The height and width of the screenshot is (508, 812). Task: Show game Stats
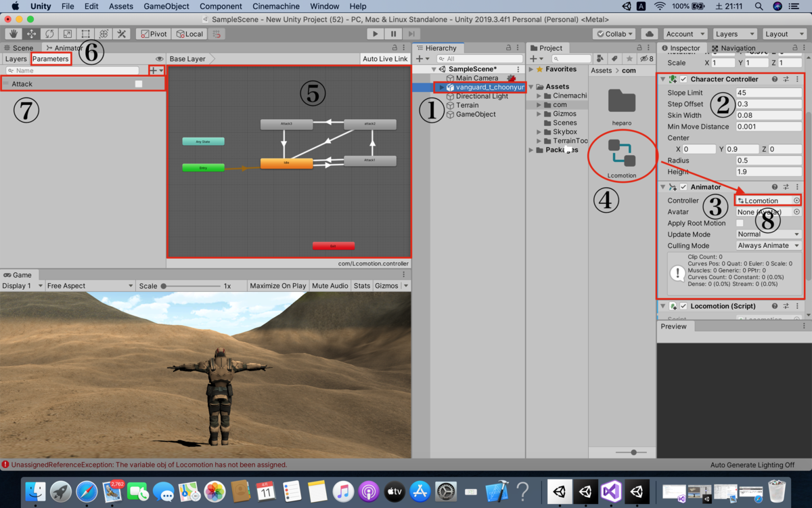(362, 286)
